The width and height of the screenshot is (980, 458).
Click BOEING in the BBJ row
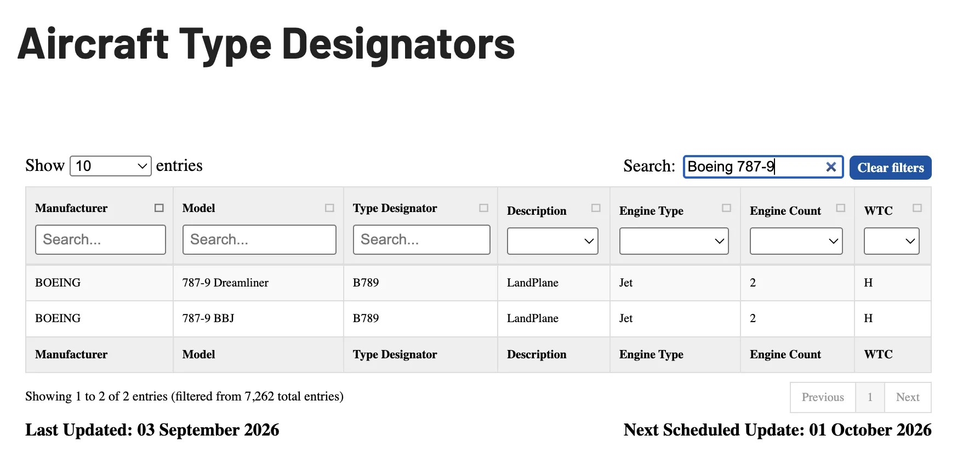click(x=58, y=318)
